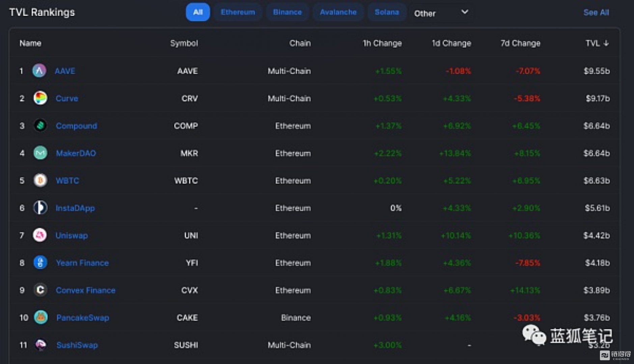
Task: Click the SUSHI symbol cell
Action: 186,345
